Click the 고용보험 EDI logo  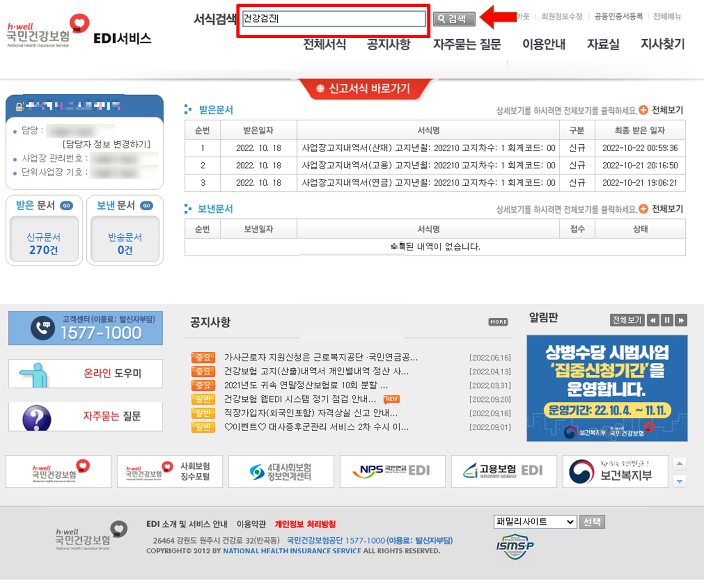[504, 471]
